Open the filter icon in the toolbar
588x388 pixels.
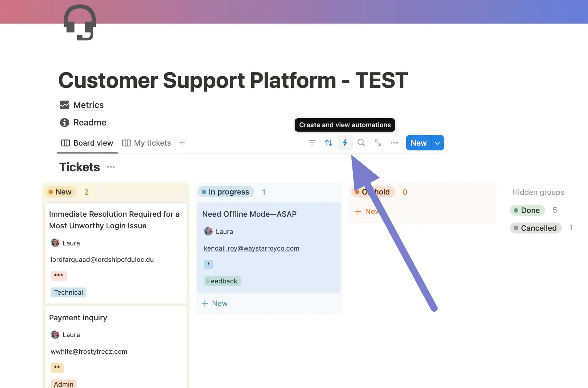pos(312,143)
